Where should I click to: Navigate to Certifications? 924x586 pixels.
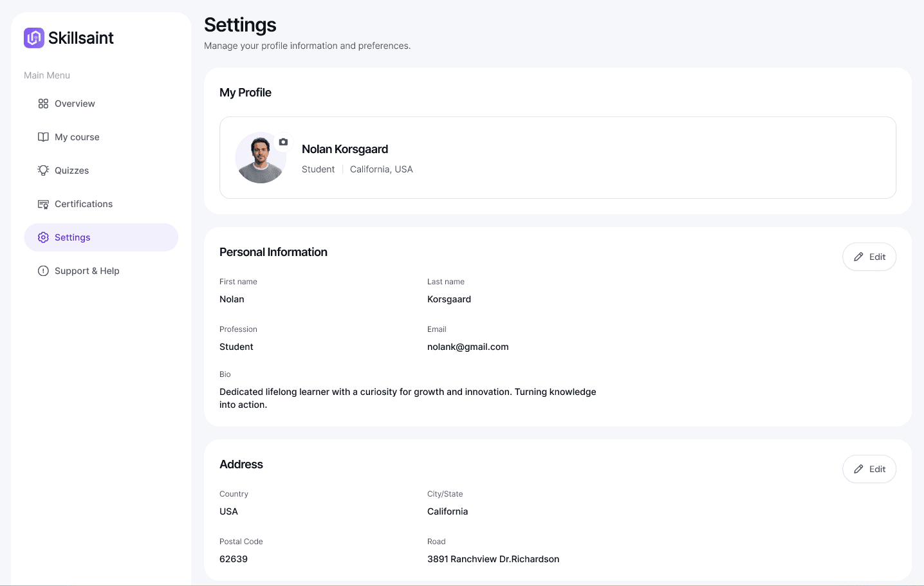coord(84,204)
